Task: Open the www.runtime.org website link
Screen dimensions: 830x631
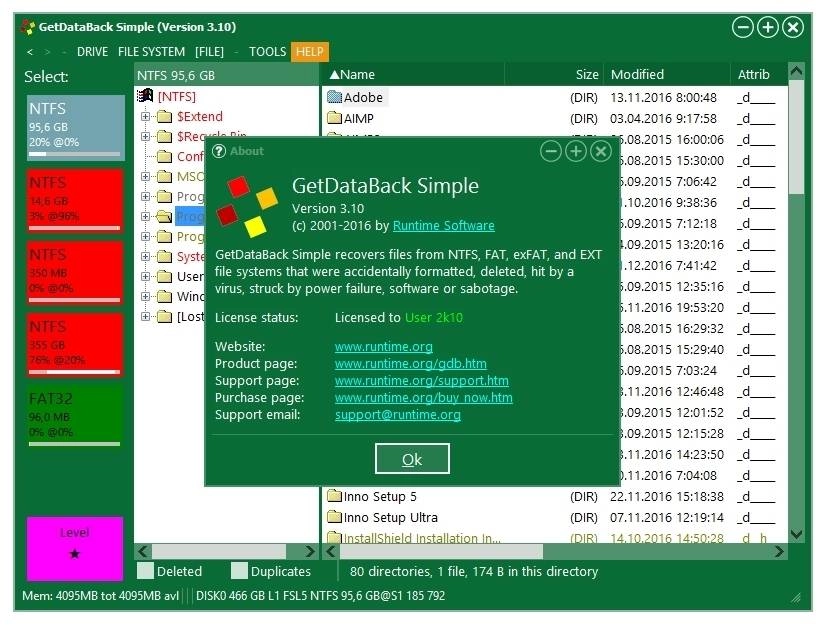Action: pos(384,347)
